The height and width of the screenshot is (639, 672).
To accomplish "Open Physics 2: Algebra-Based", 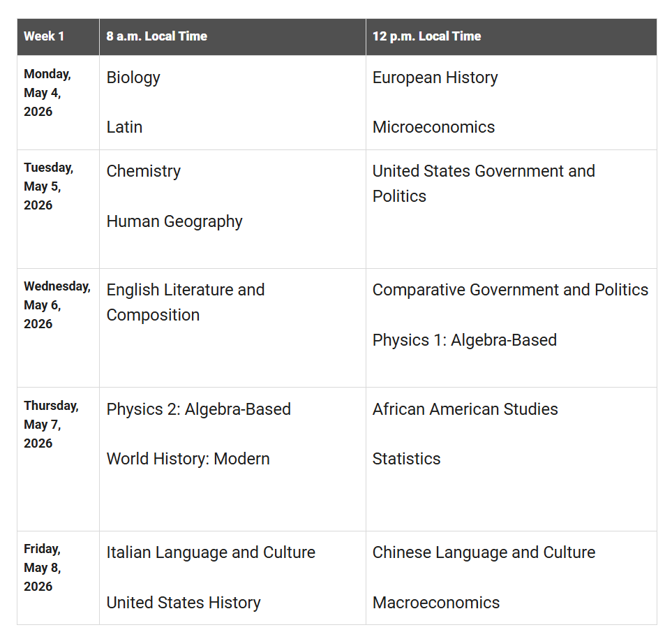I will [x=198, y=409].
